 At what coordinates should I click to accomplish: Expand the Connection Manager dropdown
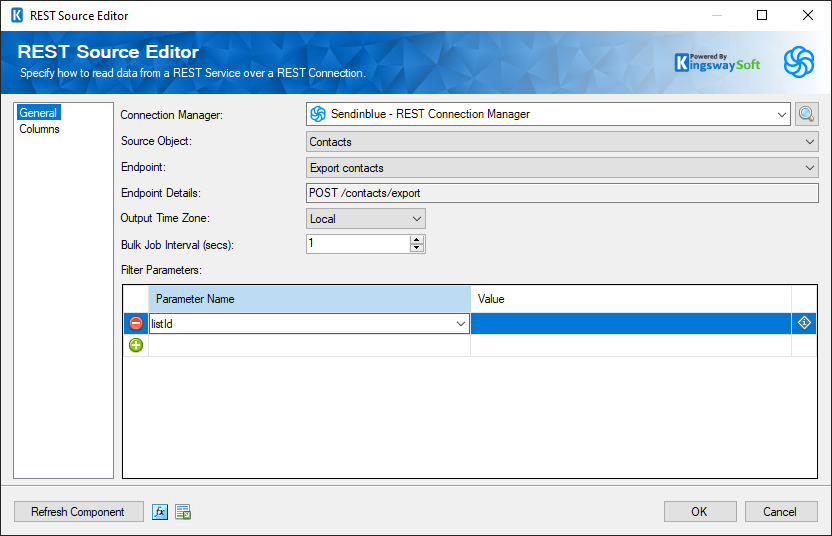pyautogui.click(x=782, y=114)
